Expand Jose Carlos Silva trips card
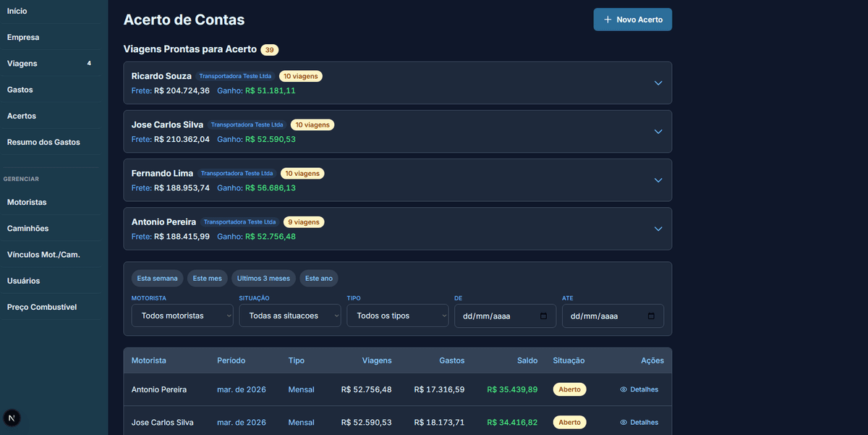The image size is (868, 435). [658, 132]
